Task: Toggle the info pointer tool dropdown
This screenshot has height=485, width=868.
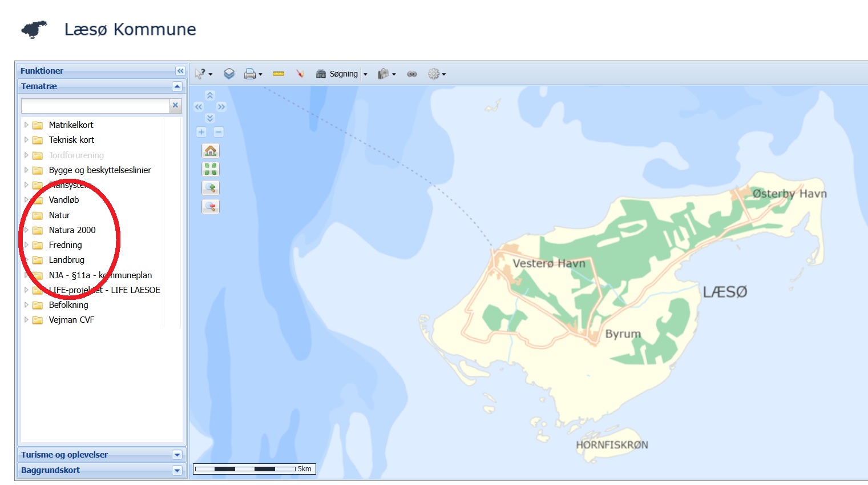Action: (209, 73)
